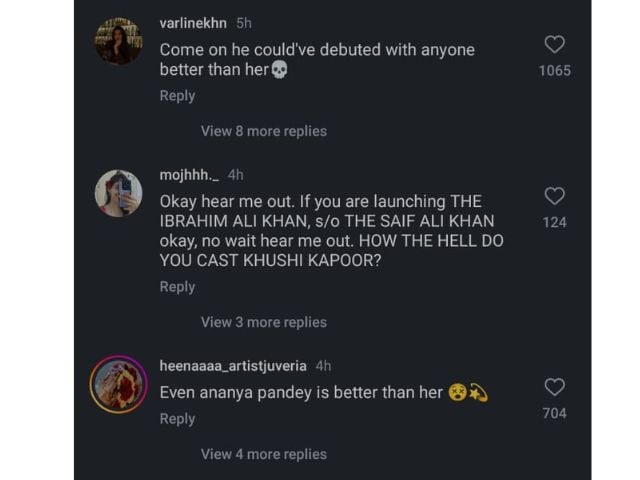
Task: Reply to varlinekhn's comment
Action: point(177,96)
